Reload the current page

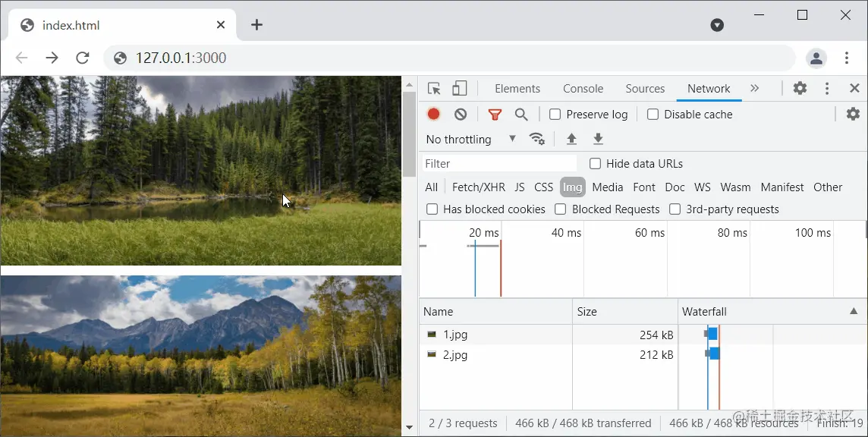(x=83, y=58)
